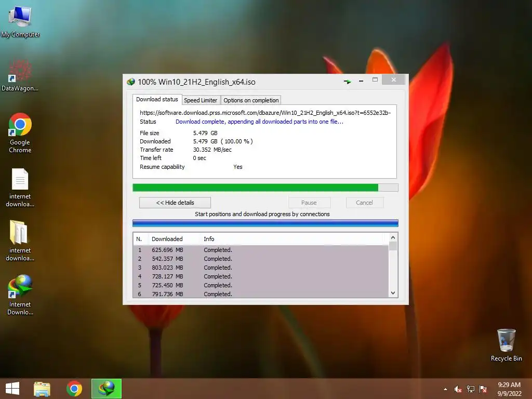Image resolution: width=532 pixels, height=399 pixels.
Task: Select connection 1 row 625.696 MB
Action: (x=261, y=250)
